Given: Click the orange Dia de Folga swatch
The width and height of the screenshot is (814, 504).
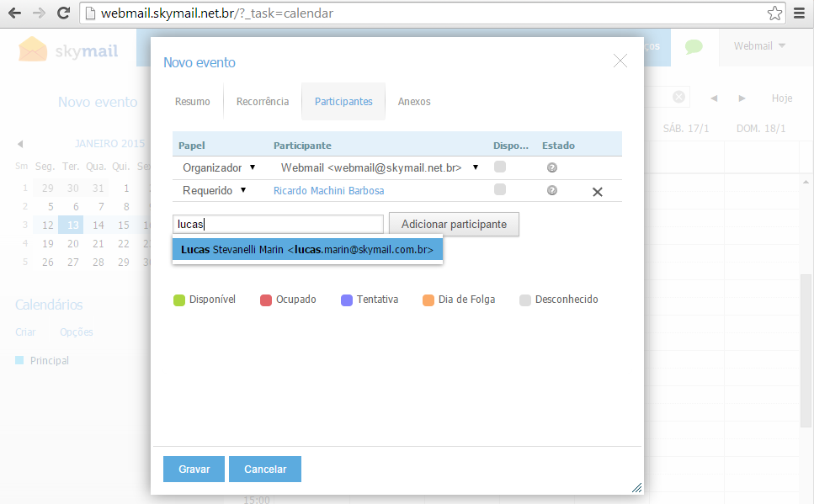Looking at the screenshot, I should pos(428,300).
